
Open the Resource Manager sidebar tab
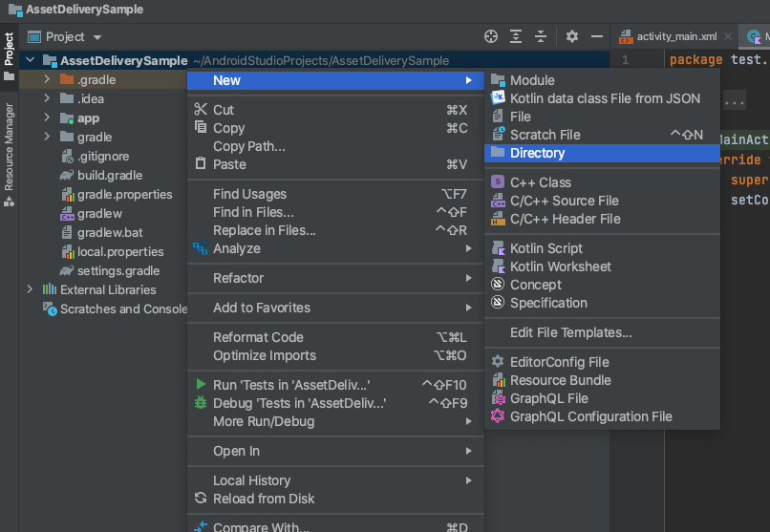click(x=9, y=155)
